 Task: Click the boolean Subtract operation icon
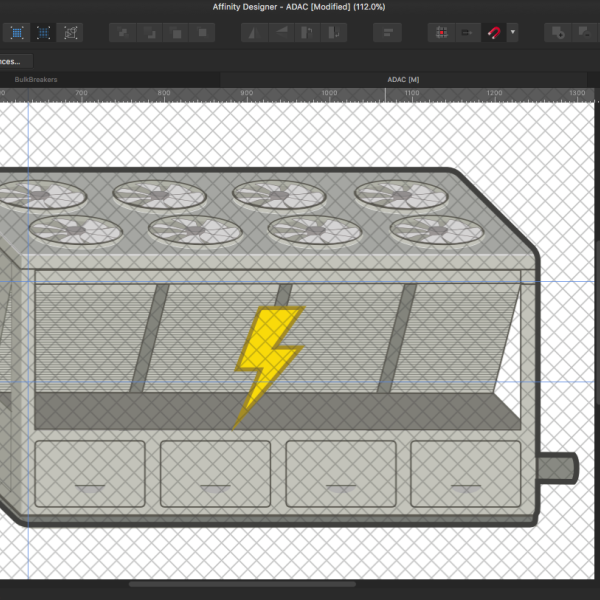585,32
